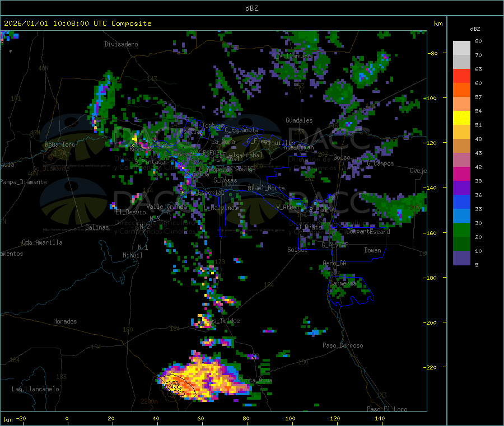Click the Aero_GA label

[334, 264]
